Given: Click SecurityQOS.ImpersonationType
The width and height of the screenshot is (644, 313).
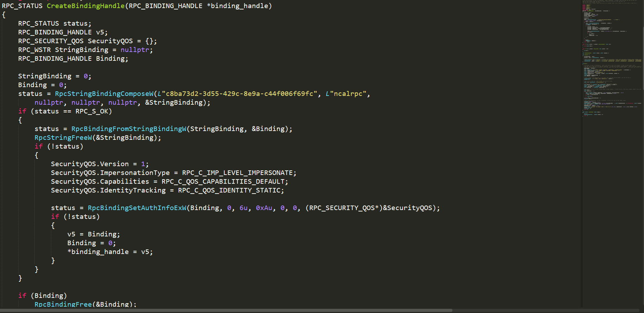Looking at the screenshot, I should (110, 173).
